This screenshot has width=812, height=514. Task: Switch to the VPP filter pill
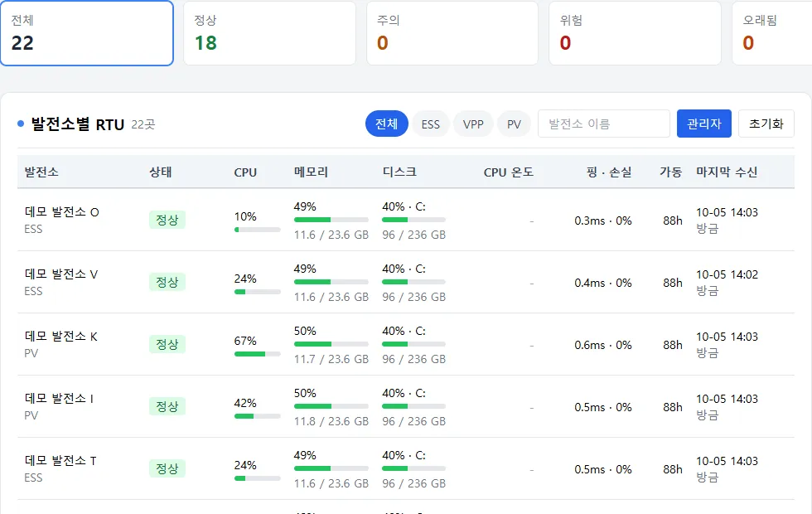tap(473, 124)
